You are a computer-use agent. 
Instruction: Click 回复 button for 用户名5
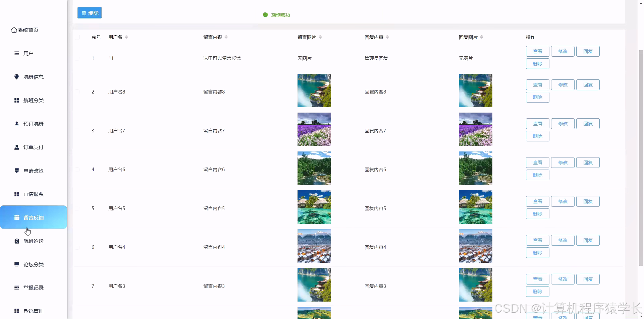587,201
